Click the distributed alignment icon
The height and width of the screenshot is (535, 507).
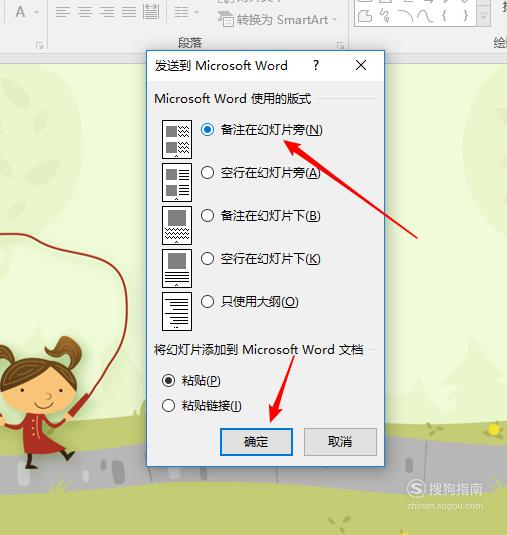tap(151, 12)
